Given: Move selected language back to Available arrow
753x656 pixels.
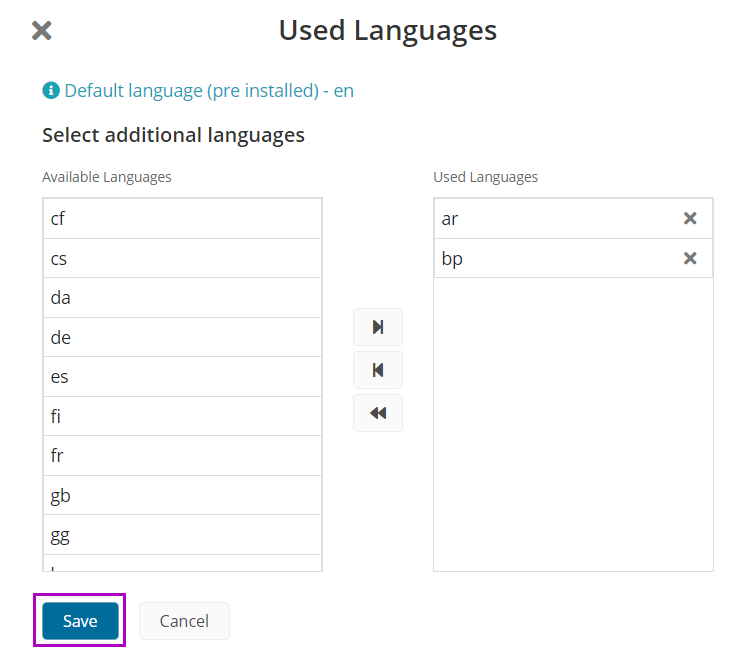Looking at the screenshot, I should (x=378, y=370).
